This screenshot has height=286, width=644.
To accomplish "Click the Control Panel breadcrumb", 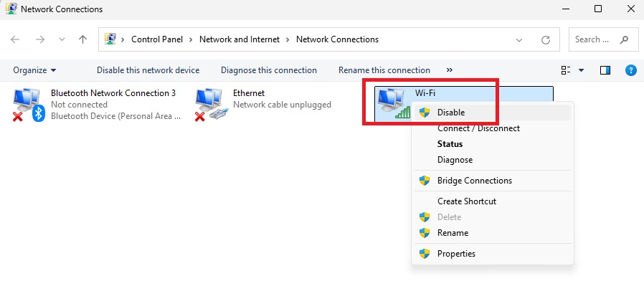I will coord(157,39).
